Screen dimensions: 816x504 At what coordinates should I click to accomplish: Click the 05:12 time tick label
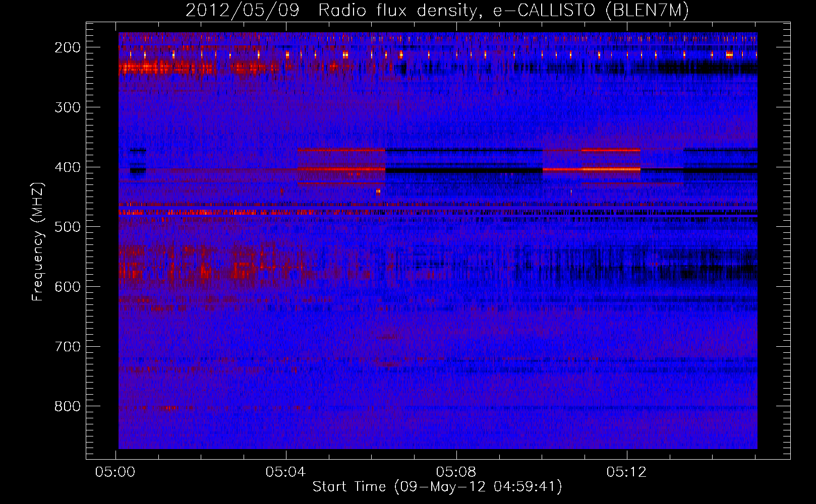pyautogui.click(x=626, y=472)
